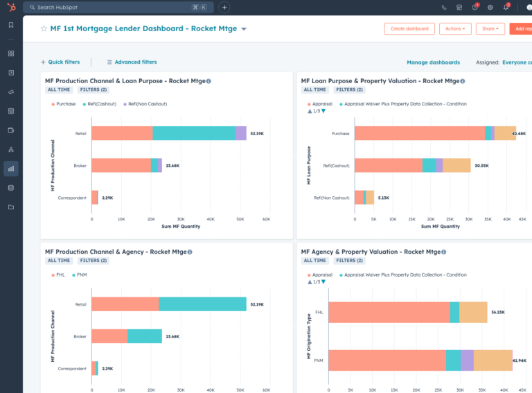
Task: Click ALL TIME tag on Production Channel & Loan Purpose
Action: click(59, 89)
